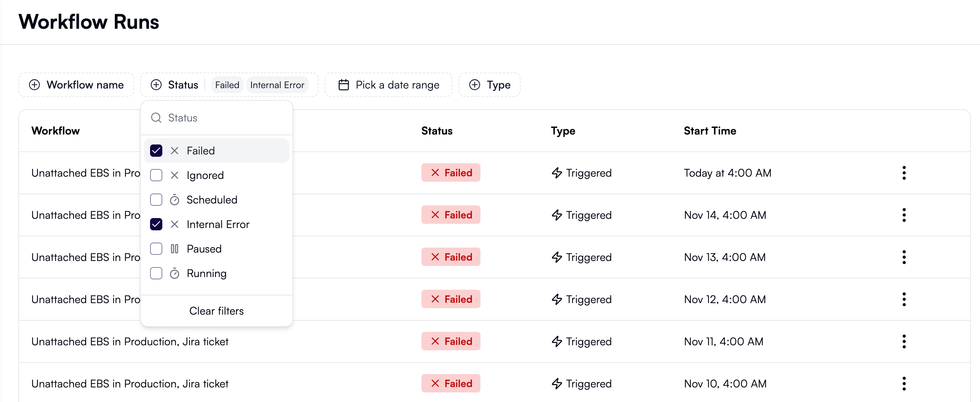Click the Clear filters button

(x=216, y=311)
